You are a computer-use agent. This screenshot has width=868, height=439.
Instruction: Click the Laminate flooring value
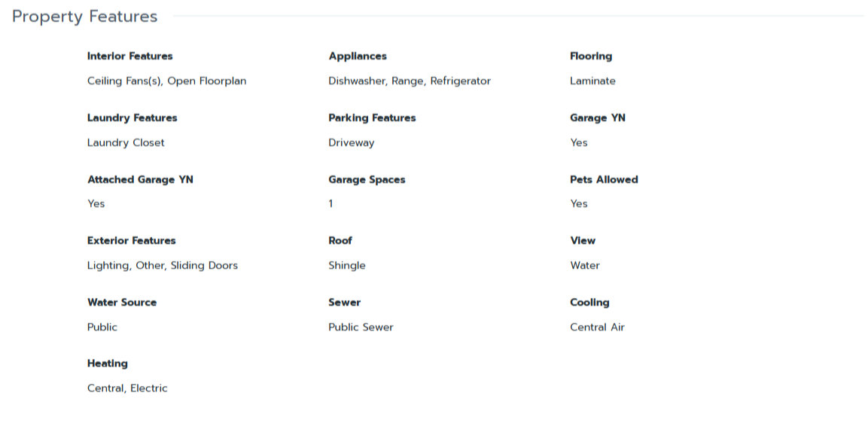[x=592, y=81]
